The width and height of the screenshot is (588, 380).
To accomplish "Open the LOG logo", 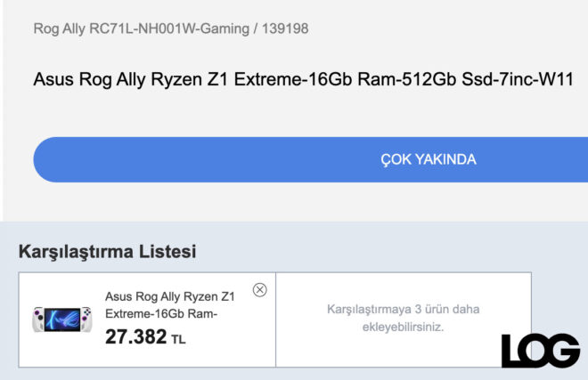I will tap(540, 351).
